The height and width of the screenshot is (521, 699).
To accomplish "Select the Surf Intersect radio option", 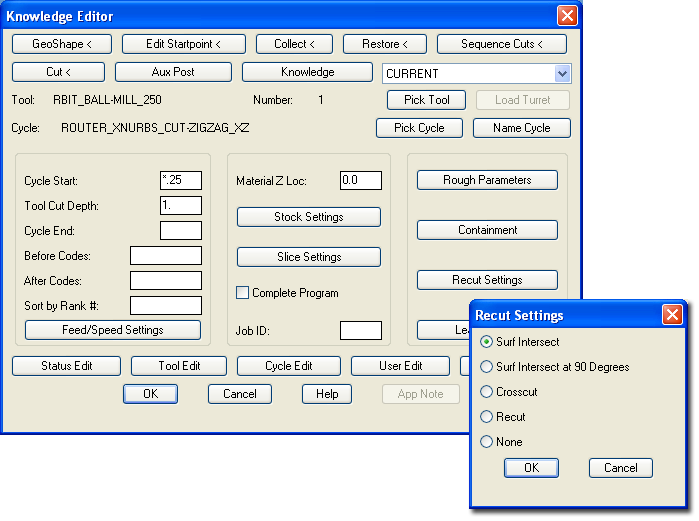I will (487, 342).
